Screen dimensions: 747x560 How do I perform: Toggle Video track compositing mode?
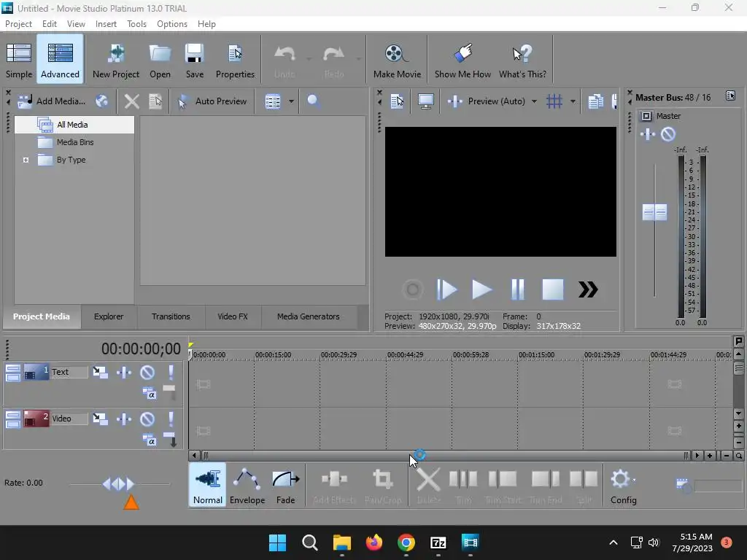pyautogui.click(x=149, y=440)
